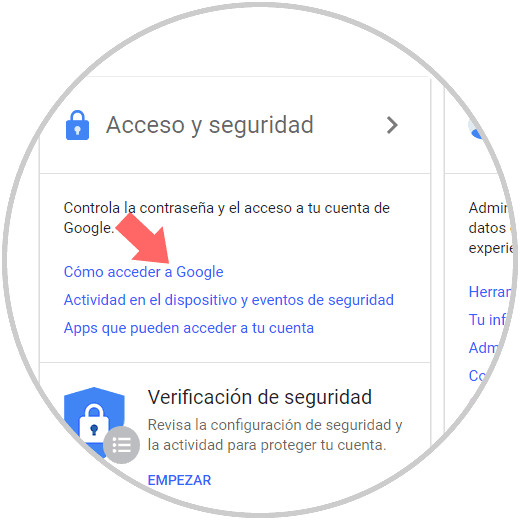Open the truncated Herran link in the right card

489,292
